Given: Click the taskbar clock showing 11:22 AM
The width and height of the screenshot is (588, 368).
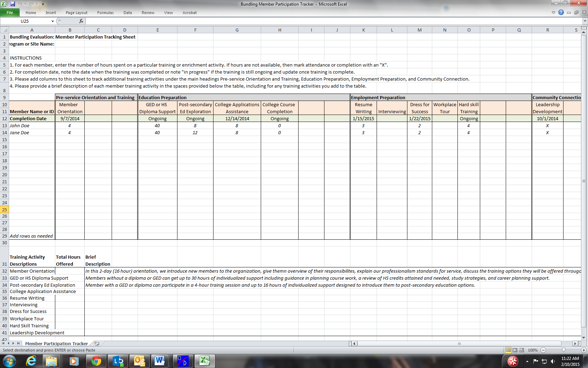Looking at the screenshot, I should click(570, 361).
